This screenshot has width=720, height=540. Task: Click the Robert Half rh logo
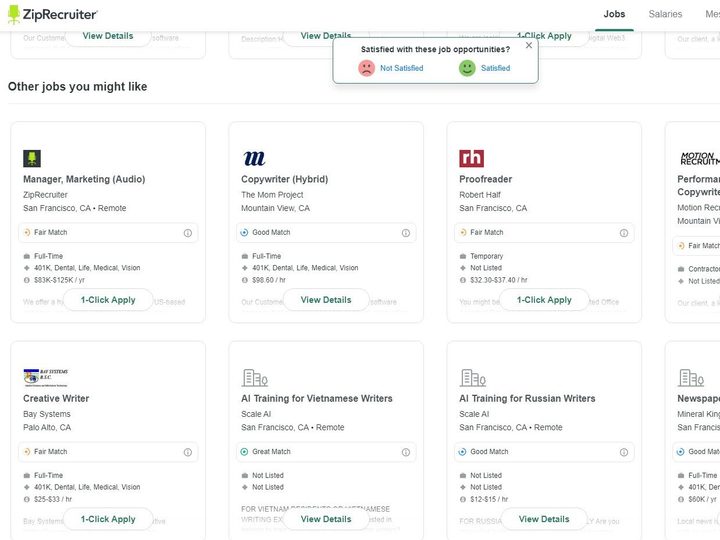point(471,158)
